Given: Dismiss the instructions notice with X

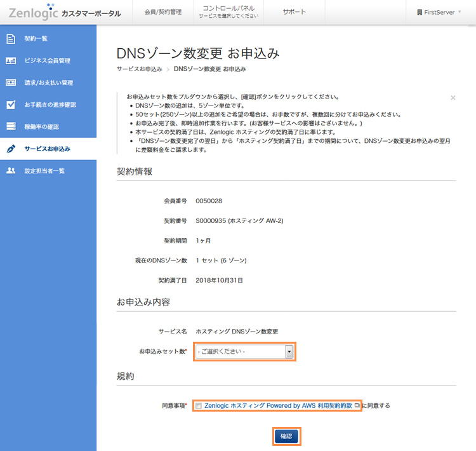Looking at the screenshot, I should (x=453, y=98).
